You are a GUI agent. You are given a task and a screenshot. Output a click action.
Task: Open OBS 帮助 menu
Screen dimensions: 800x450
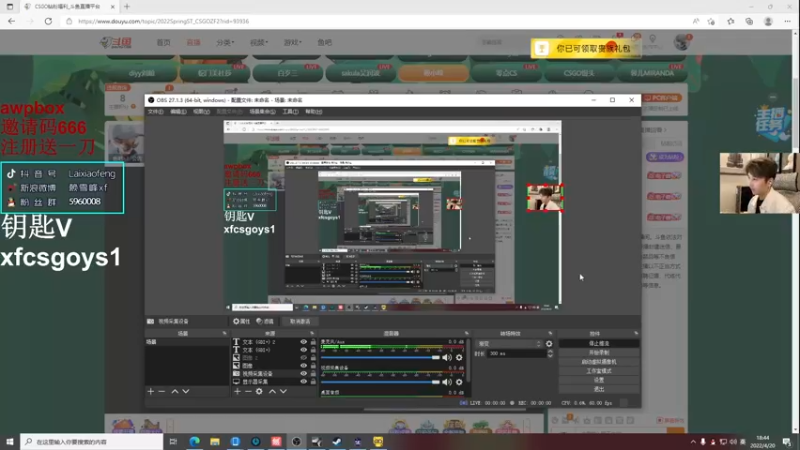(x=314, y=111)
